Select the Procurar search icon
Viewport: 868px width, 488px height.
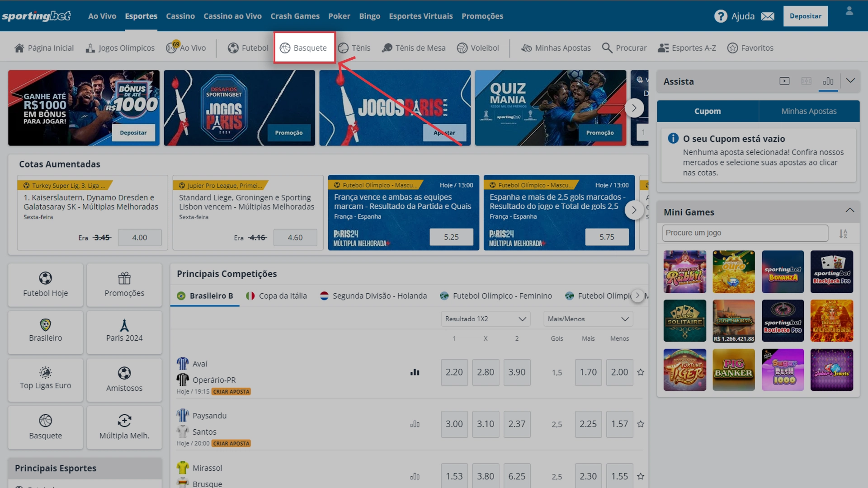(x=606, y=47)
